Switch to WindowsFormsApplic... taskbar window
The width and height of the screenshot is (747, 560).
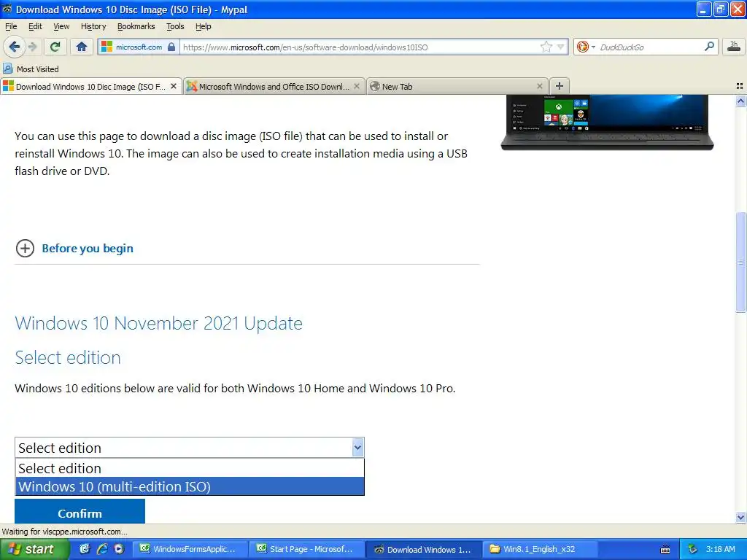click(189, 549)
